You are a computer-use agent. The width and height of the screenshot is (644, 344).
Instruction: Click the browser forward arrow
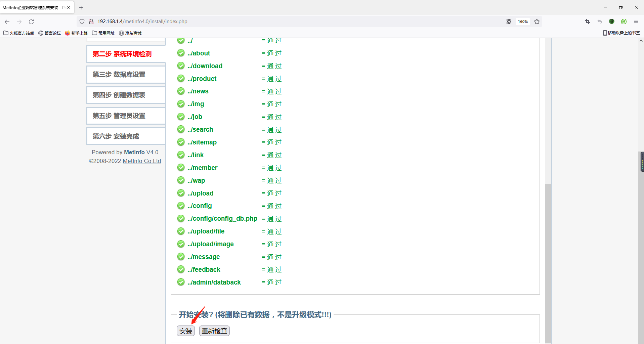[x=19, y=21]
